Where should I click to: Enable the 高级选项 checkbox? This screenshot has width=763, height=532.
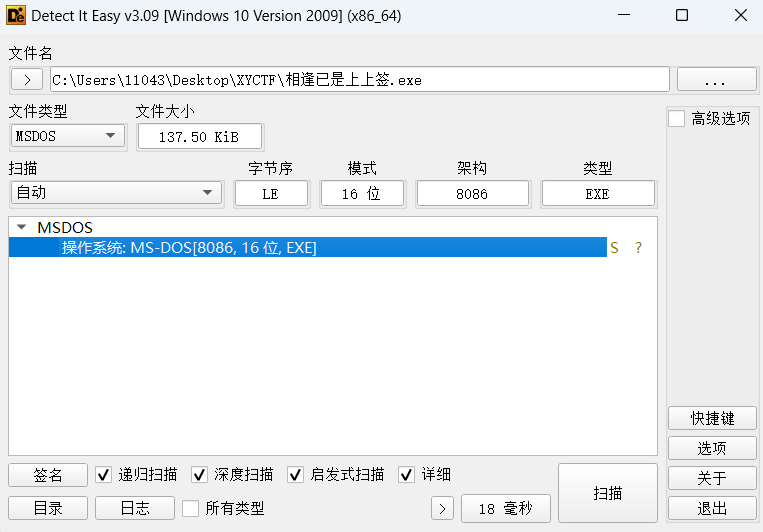coord(676,118)
